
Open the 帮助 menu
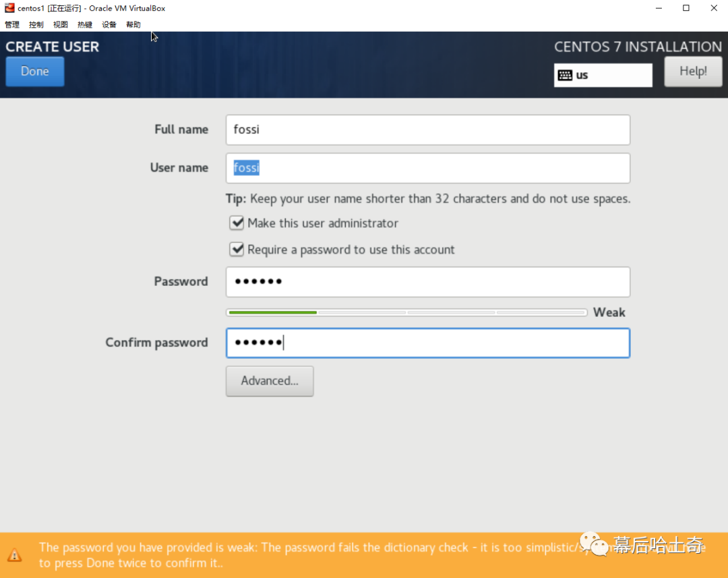133,25
